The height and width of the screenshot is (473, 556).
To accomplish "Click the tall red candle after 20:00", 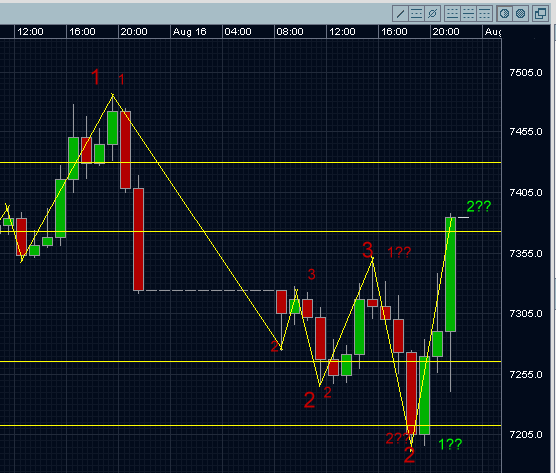I will (139, 239).
